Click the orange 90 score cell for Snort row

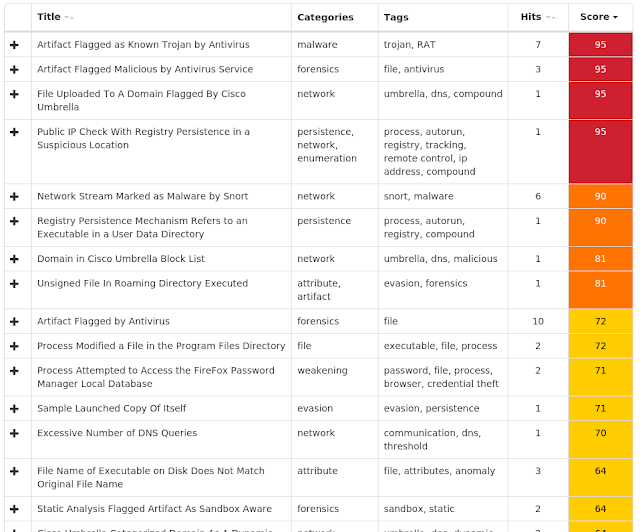(600, 196)
